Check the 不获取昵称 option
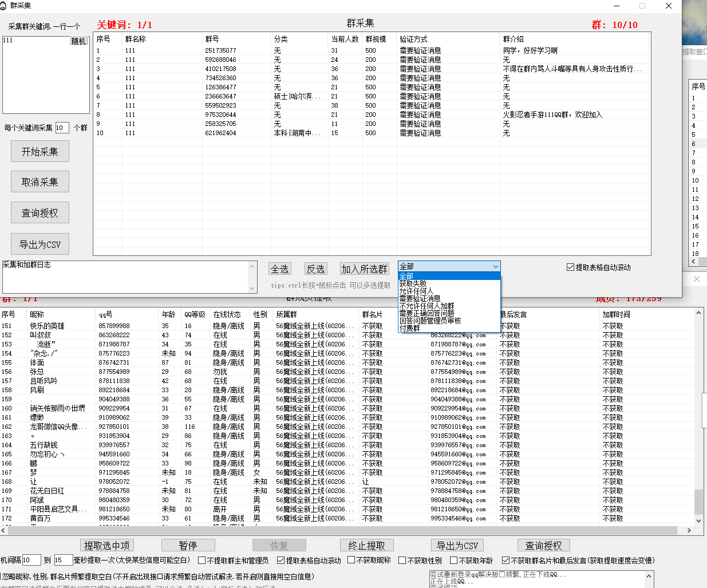707x588 pixels. (x=351, y=561)
